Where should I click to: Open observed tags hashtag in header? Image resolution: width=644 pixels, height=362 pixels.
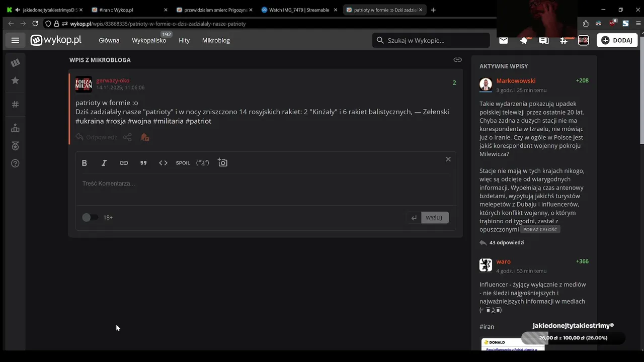tap(563, 40)
